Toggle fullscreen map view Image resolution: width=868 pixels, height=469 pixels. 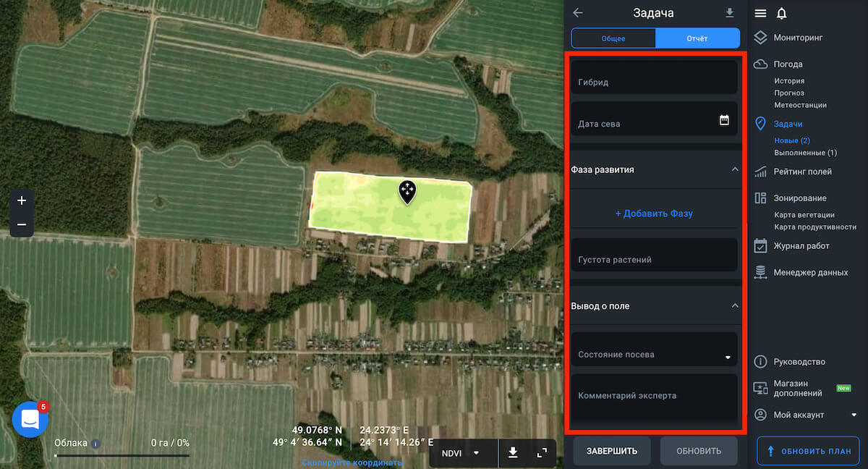542,453
